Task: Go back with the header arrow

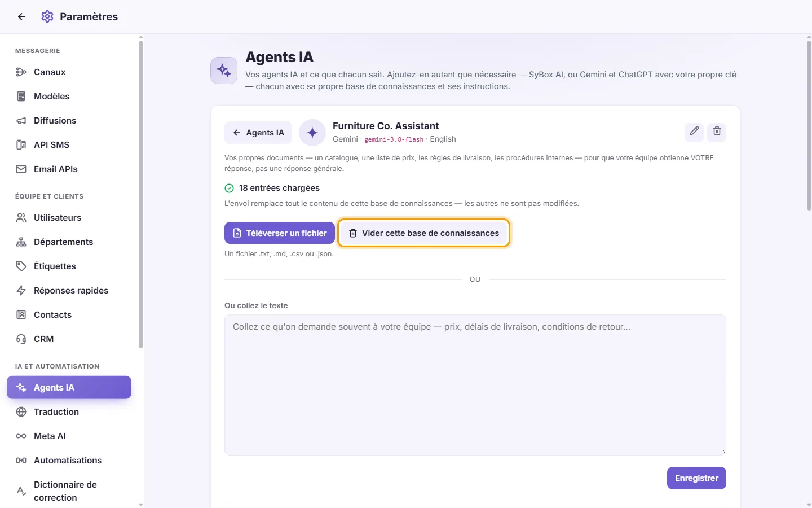Action: pyautogui.click(x=21, y=17)
